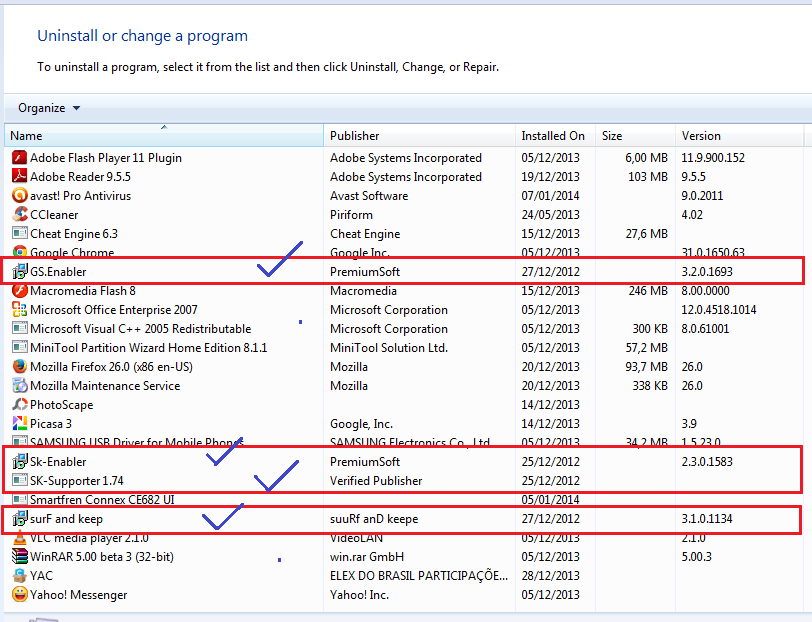Select the Macromedia Flash 8 entry
Screen dimensions: 812x622
click(83, 291)
